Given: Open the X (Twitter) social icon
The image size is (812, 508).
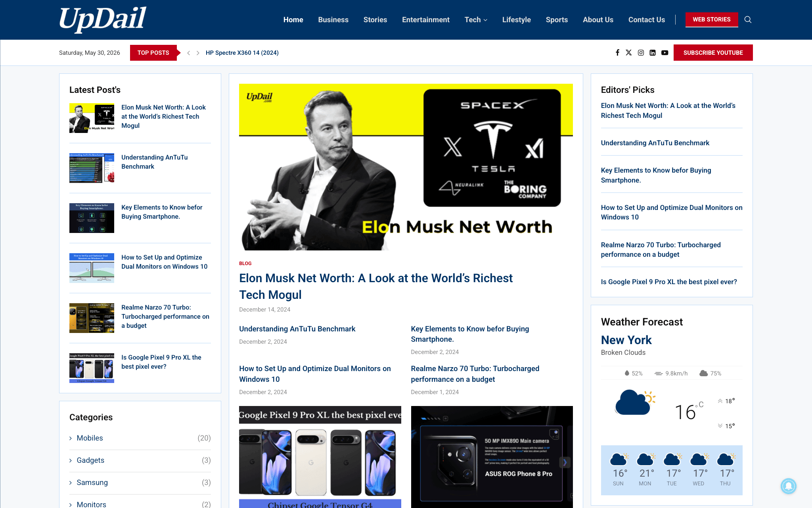Looking at the screenshot, I should (x=629, y=52).
